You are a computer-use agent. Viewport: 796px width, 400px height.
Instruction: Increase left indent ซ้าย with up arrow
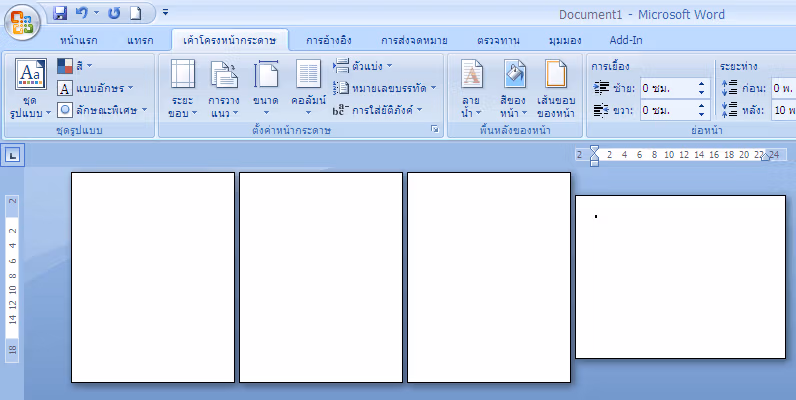(x=702, y=84)
